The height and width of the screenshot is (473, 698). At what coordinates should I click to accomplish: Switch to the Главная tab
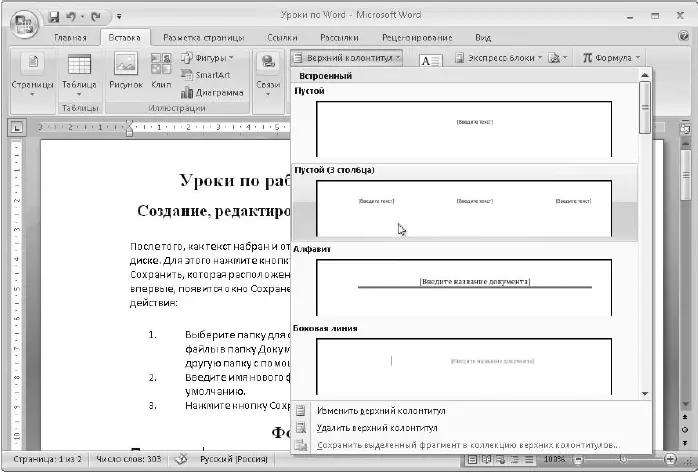click(70, 38)
